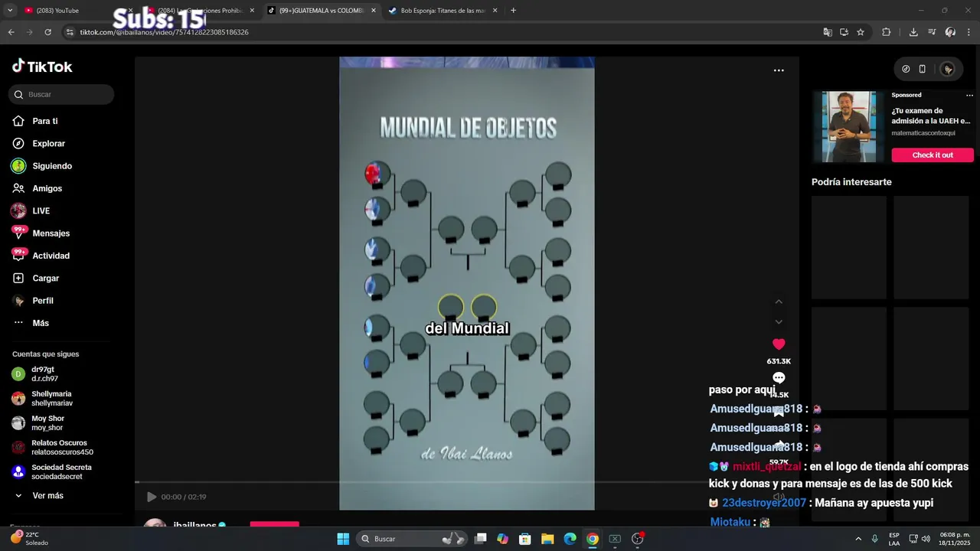Open the profile avatar in top right
This screenshot has height=551, width=980.
tap(948, 69)
